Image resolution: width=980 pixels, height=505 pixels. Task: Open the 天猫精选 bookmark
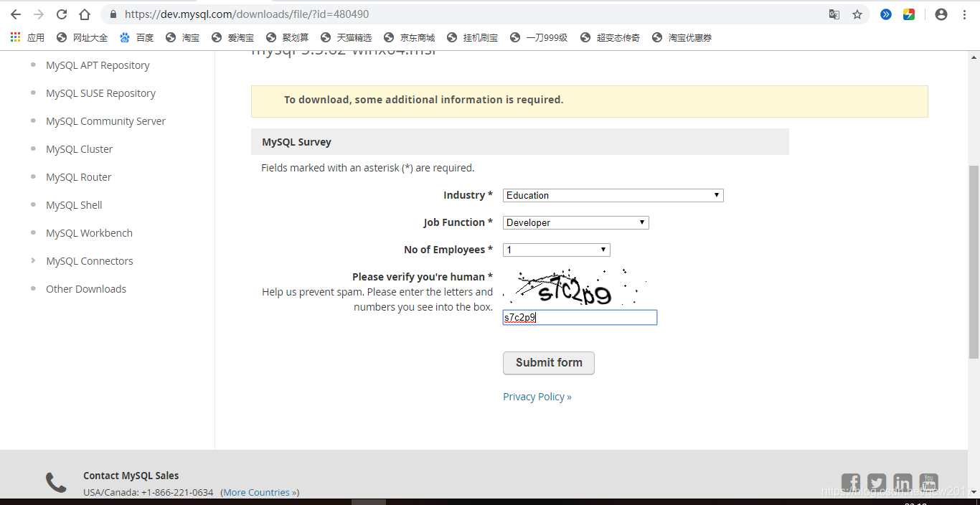click(346, 37)
